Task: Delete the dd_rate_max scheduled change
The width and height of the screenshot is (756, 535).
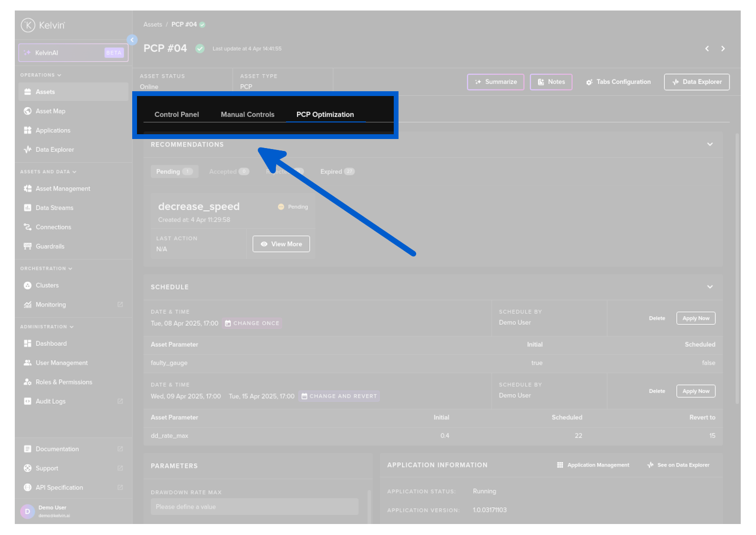Action: tap(657, 391)
